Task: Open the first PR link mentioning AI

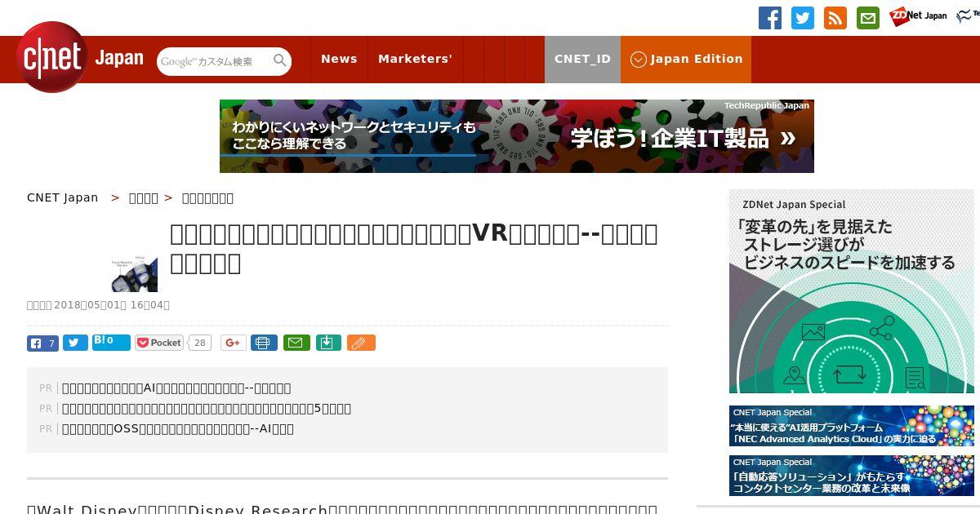Action: point(176,388)
